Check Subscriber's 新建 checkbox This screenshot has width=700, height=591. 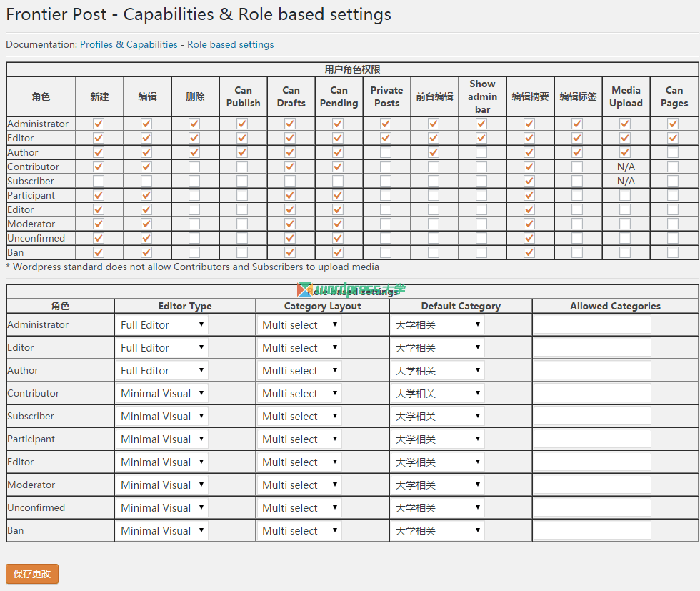[99, 181]
